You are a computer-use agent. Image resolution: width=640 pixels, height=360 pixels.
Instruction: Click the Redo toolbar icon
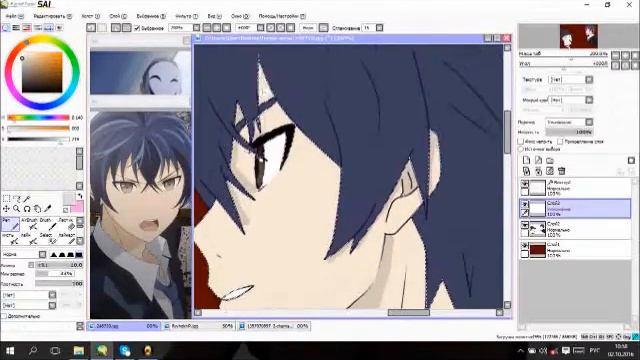102,28
